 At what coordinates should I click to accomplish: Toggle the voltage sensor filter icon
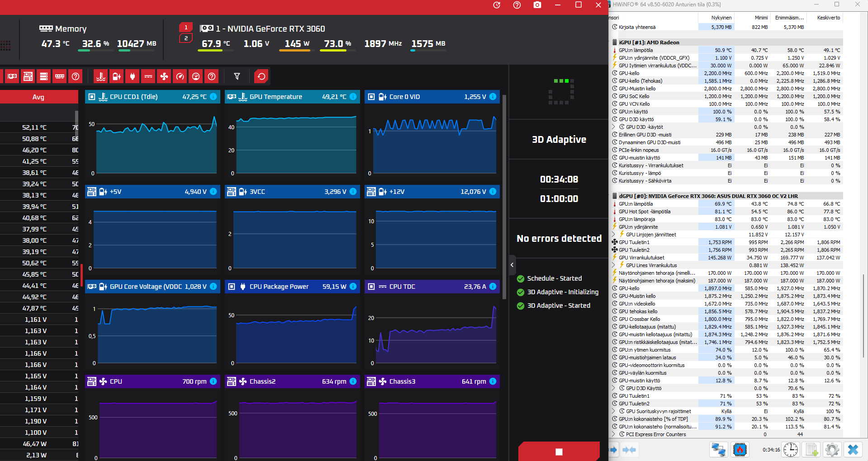(x=117, y=76)
